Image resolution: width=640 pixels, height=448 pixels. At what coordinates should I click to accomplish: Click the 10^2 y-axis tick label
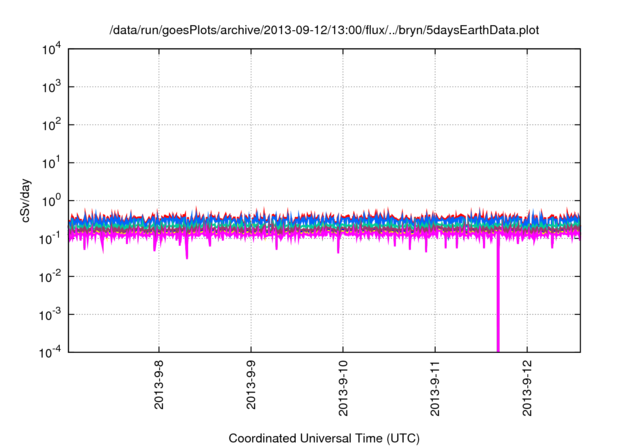click(x=52, y=125)
